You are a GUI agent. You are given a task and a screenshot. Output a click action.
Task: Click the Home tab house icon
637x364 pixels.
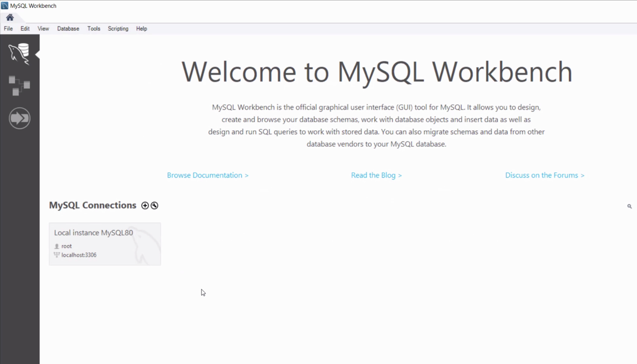coord(10,17)
